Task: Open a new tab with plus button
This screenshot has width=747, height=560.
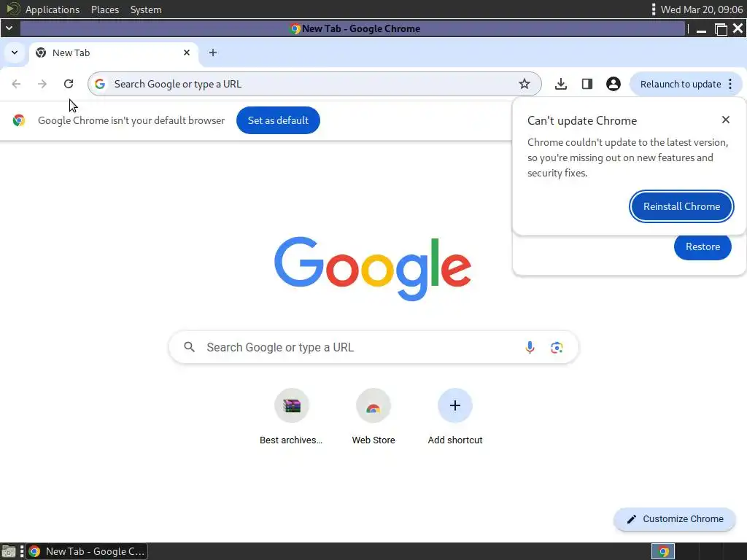Action: coord(213,52)
